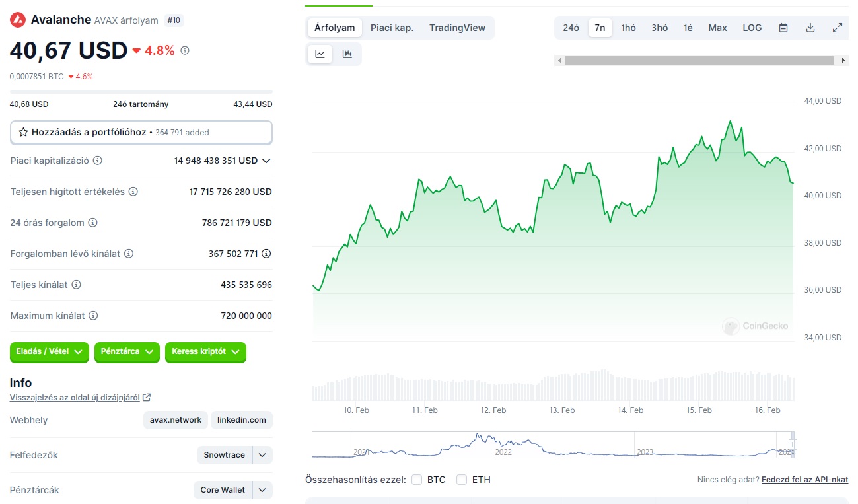Click the left arrow of chart scrollbar
Viewport: 858px width, 504px height.
click(x=559, y=61)
